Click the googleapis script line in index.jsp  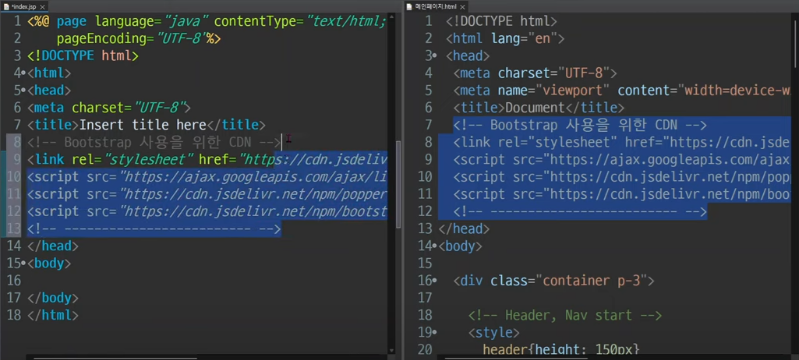tap(207, 177)
